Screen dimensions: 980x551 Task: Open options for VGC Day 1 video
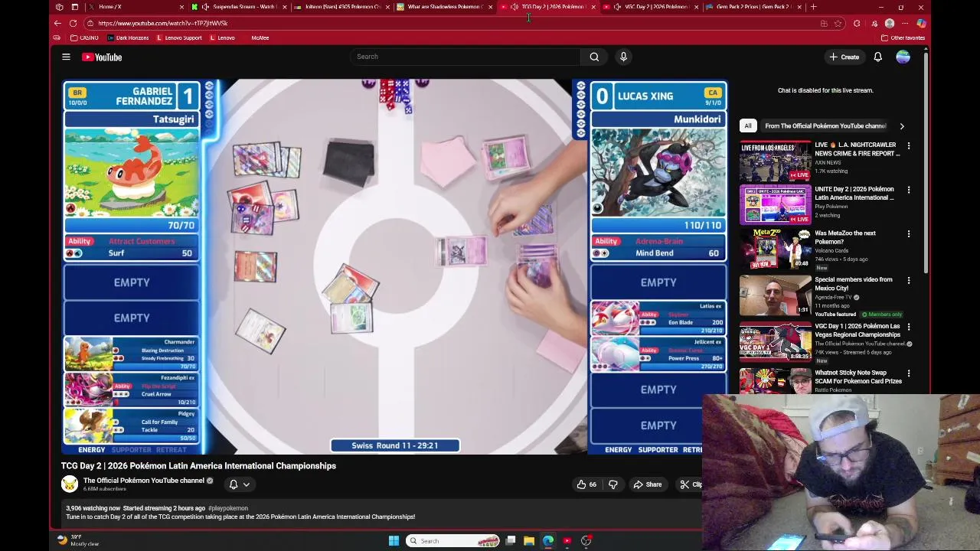(909, 327)
